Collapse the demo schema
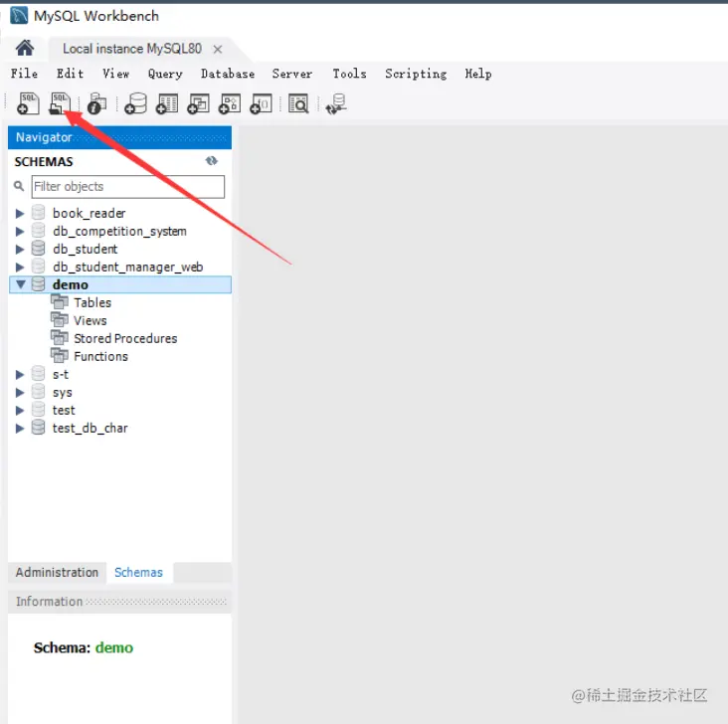 click(x=21, y=283)
